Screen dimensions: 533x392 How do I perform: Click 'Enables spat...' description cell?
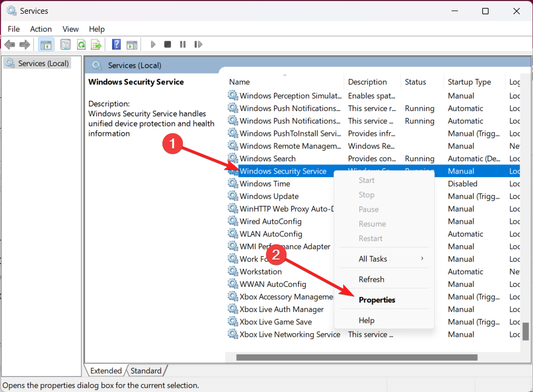(372, 96)
